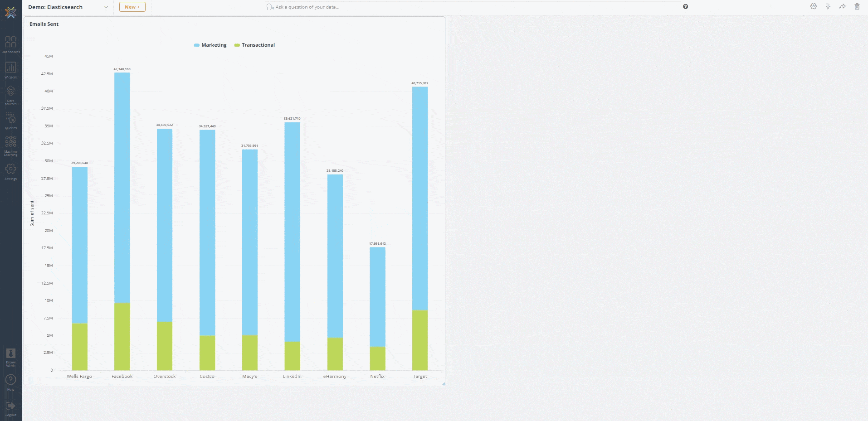Screen dimensions: 868x421
Task: Open Help in the sidebar
Action: tap(10, 382)
